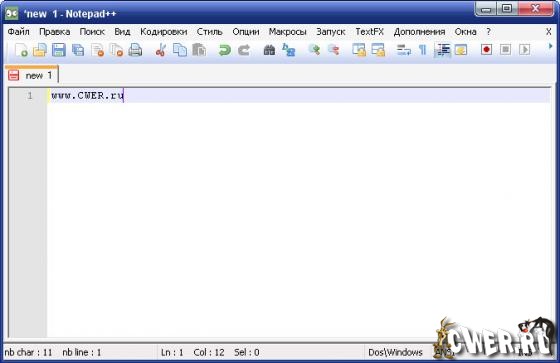560x363 pixels.
Task: Print the document using printer icon
Action: 135,50
